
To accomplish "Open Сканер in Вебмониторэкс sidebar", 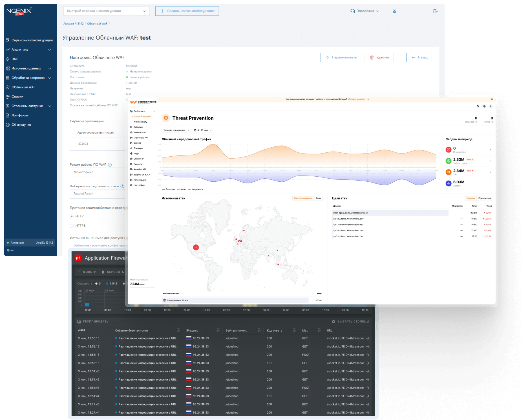I will coord(136,143).
